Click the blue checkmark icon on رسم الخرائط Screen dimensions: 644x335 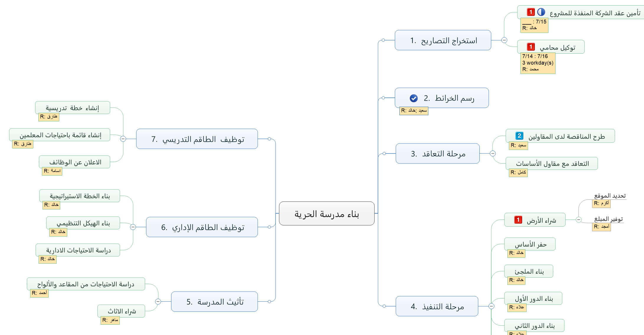(414, 98)
